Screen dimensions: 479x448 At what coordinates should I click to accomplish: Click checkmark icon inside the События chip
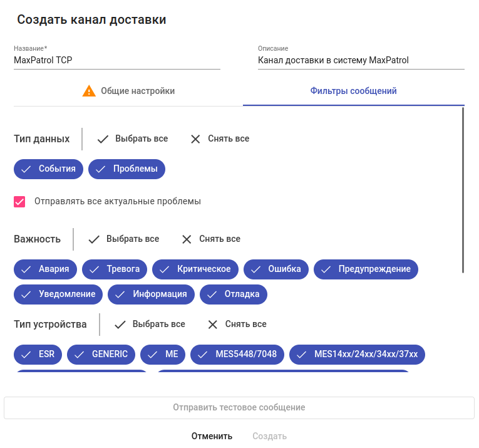pos(26,169)
